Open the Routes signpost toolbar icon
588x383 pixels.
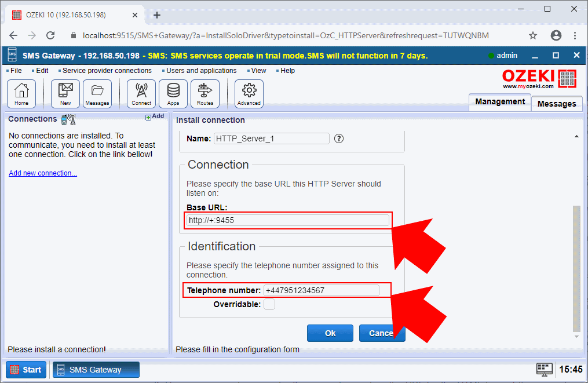(205, 93)
